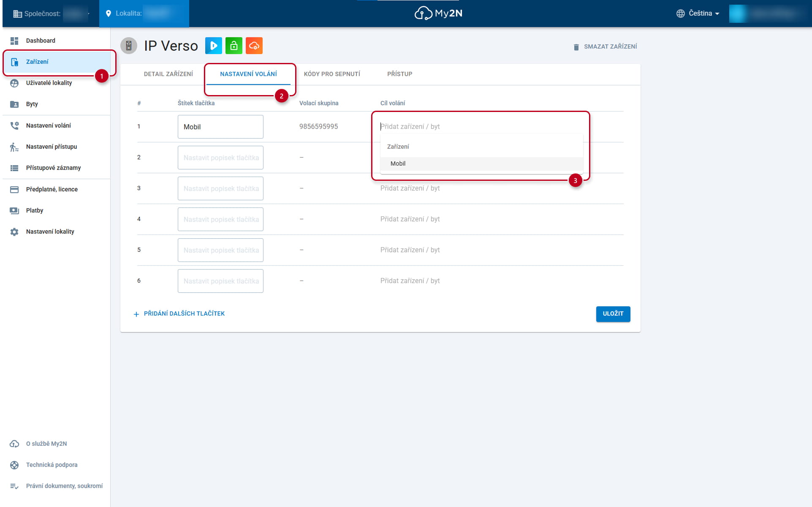The height and width of the screenshot is (507, 812).
Task: Click the globe language icon
Action: pos(681,14)
